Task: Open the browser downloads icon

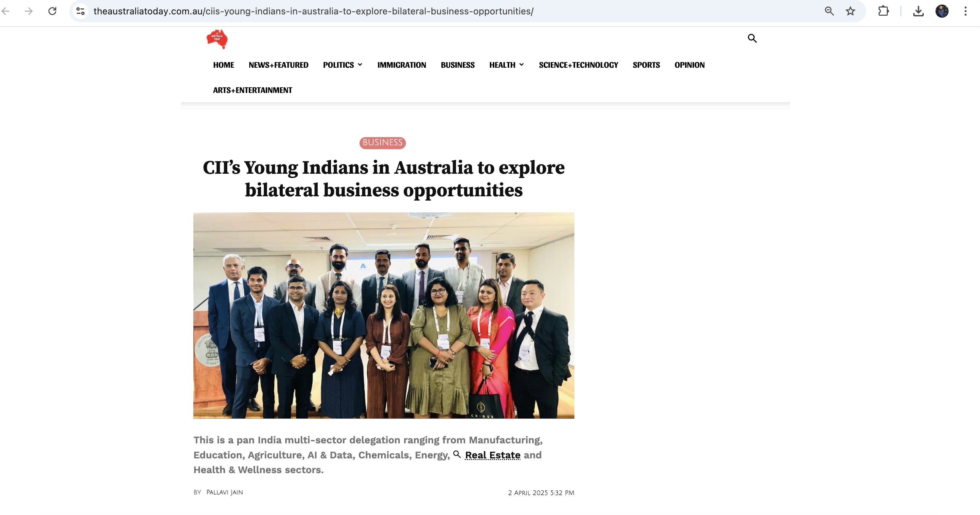Action: click(918, 11)
